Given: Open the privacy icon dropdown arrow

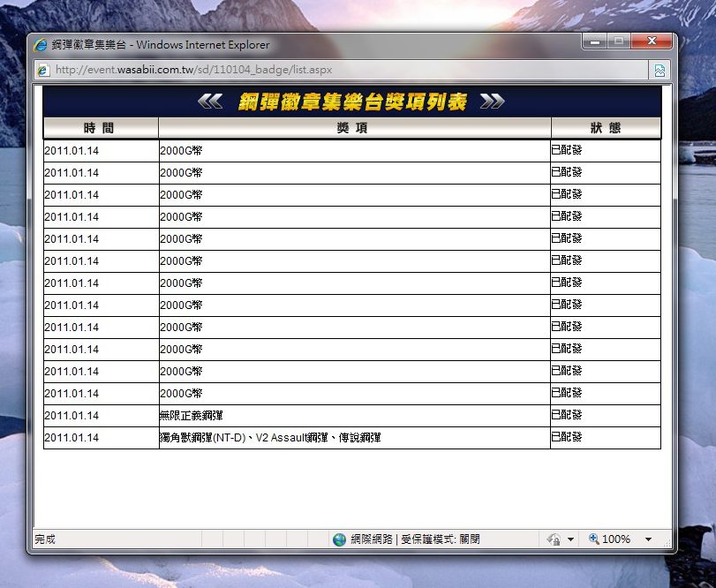Looking at the screenshot, I should pos(571,539).
